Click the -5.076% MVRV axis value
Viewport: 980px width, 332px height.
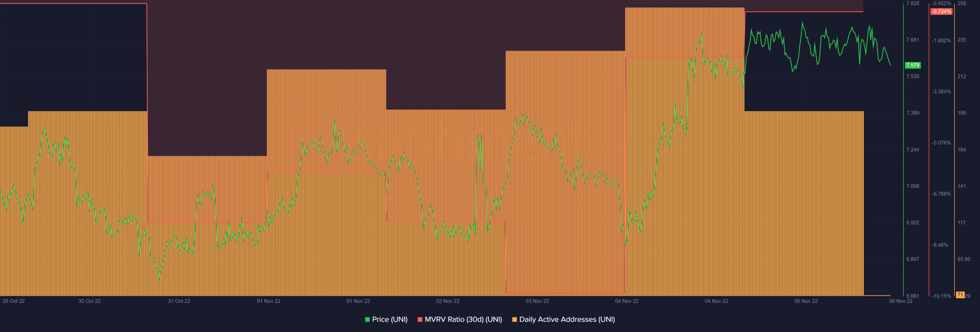pos(941,143)
